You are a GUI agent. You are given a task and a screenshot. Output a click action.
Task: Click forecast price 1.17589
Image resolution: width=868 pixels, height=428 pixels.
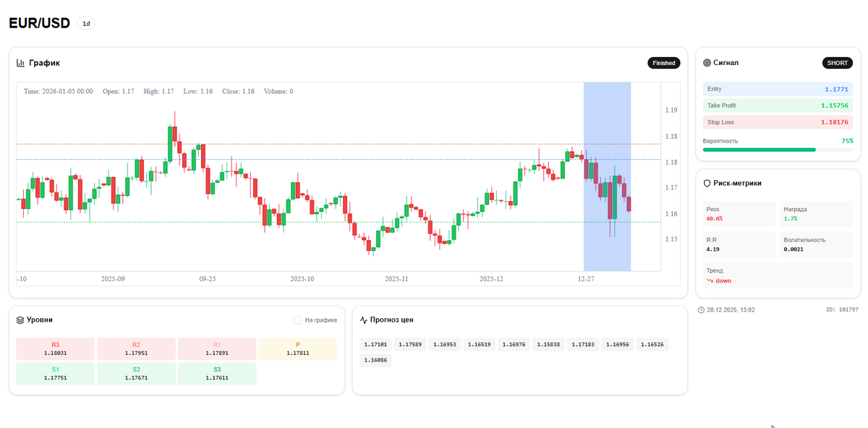click(410, 345)
